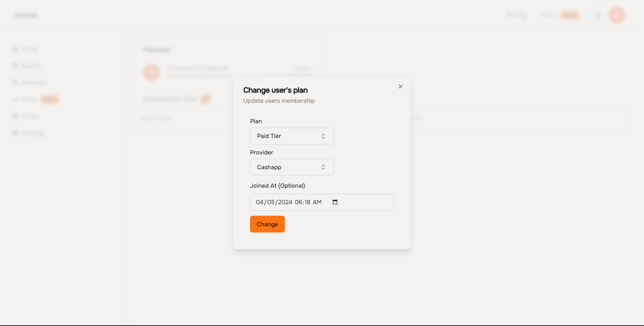The height and width of the screenshot is (326, 644).
Task: Click the 'Joined At (Optional)' label
Action: tap(278, 186)
